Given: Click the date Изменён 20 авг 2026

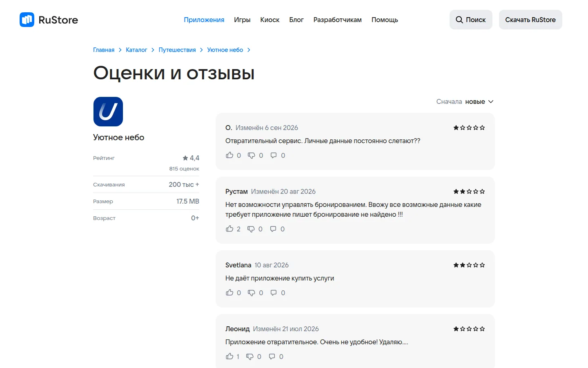Looking at the screenshot, I should 283,191.
